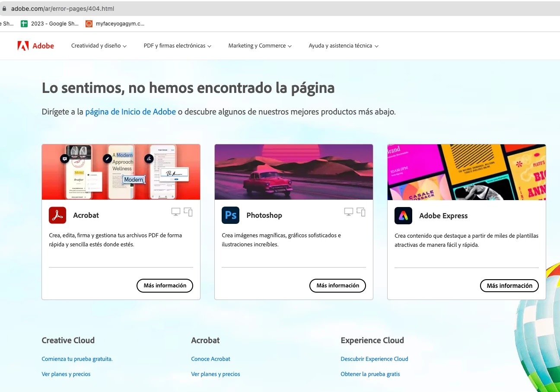Image resolution: width=560 pixels, height=392 pixels.
Task: Expand Ayuda y asistencia técnica menu
Action: [344, 46]
